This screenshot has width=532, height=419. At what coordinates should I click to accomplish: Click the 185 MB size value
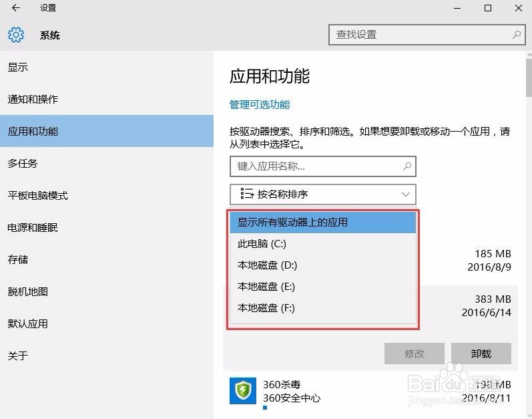pos(493,254)
